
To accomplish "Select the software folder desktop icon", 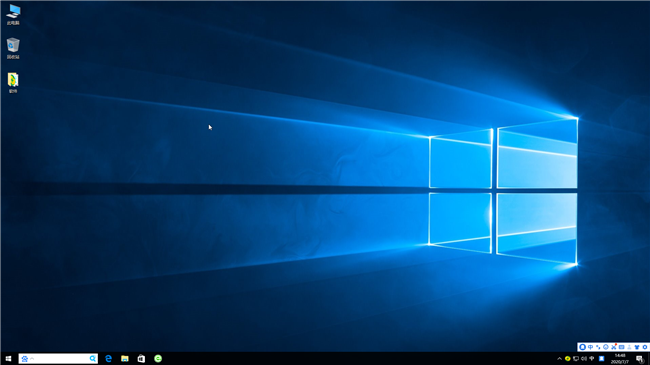I will (13, 83).
